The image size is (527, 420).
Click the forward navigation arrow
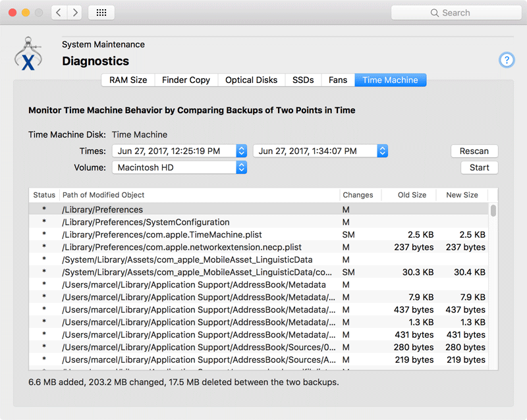click(74, 13)
